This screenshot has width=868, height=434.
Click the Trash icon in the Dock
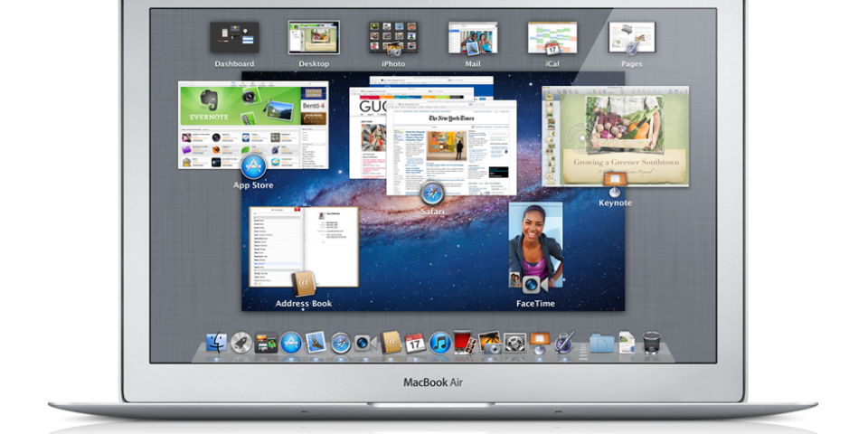click(x=652, y=343)
